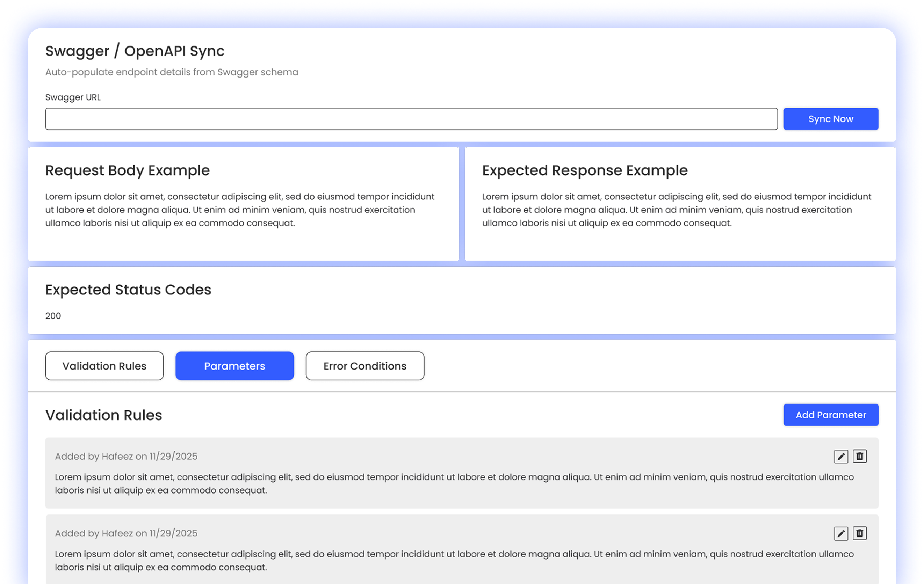
Task: Delete the first validation rule via trash icon
Action: point(860,457)
